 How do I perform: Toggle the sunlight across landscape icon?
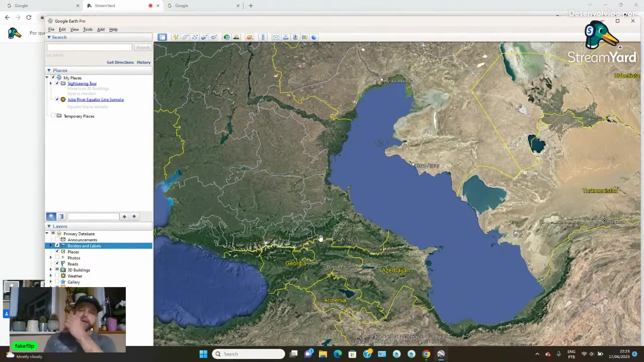point(236,37)
